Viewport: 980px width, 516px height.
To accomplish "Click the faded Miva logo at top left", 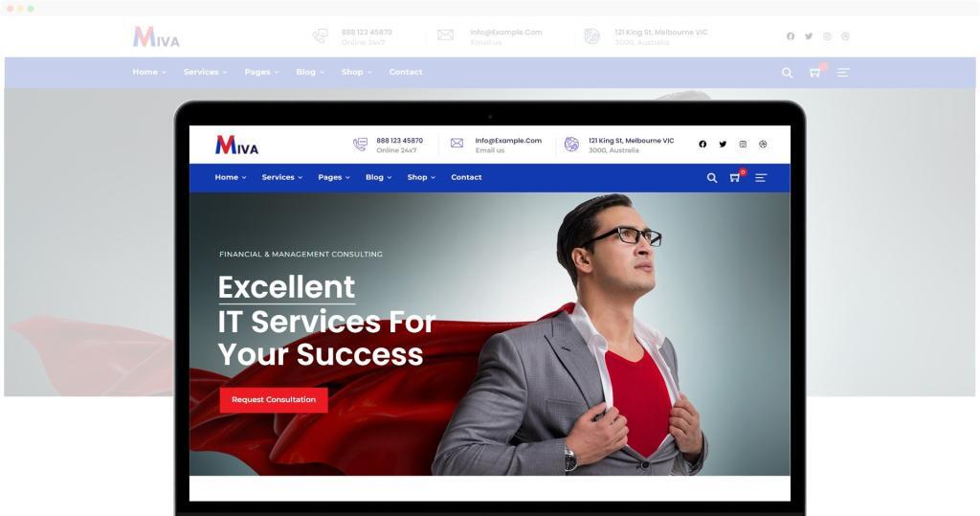I will [x=156, y=36].
